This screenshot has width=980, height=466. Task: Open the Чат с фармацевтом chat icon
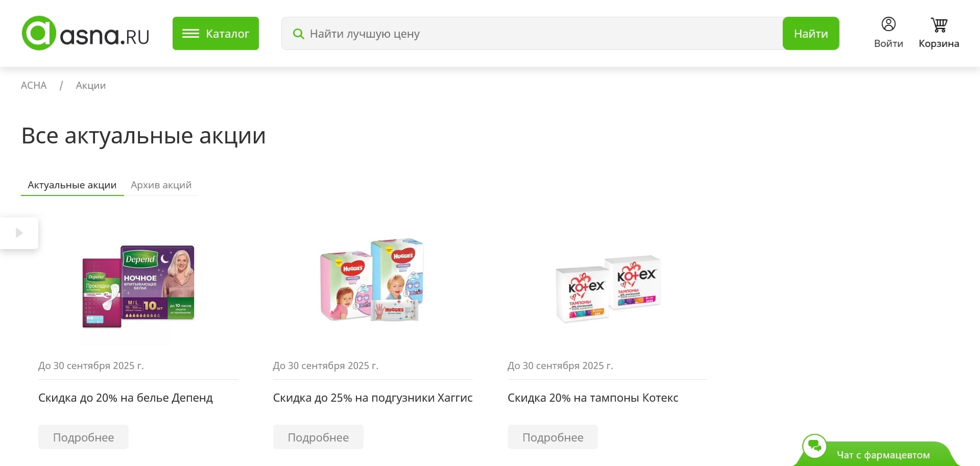click(x=815, y=446)
